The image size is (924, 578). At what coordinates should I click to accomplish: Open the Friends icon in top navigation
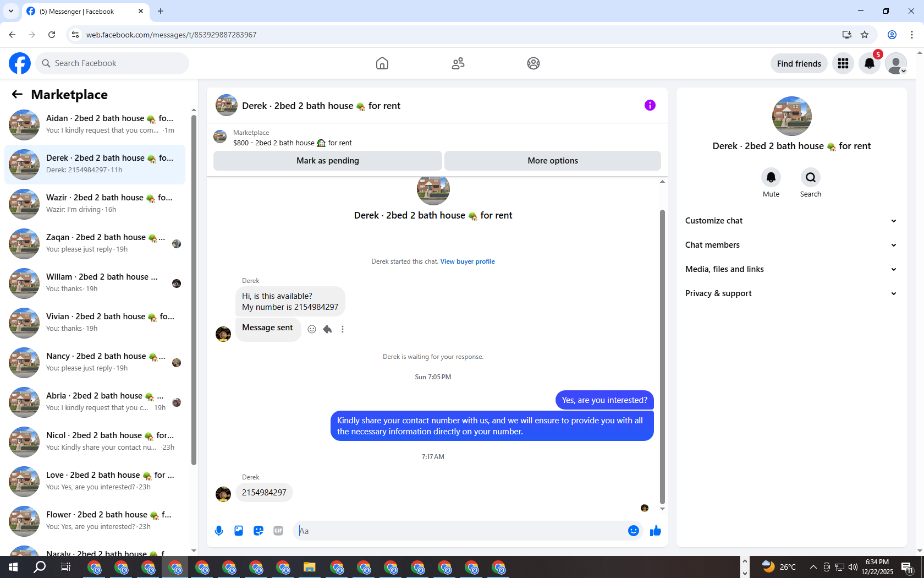[x=458, y=63]
